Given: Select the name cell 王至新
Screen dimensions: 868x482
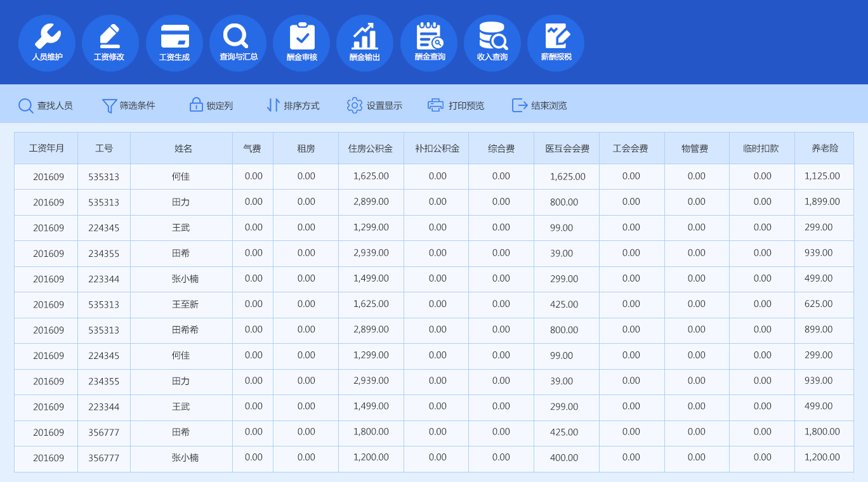Looking at the screenshot, I should click(185, 304).
